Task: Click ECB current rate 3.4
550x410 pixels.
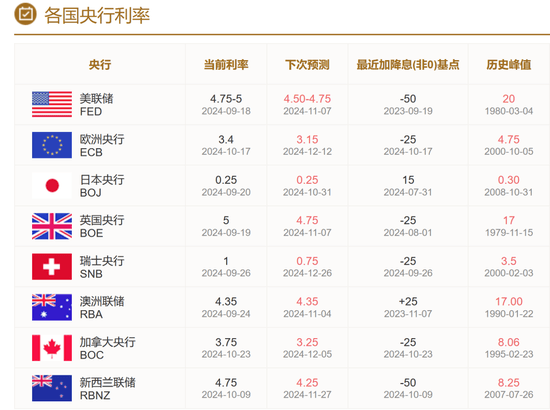Action: (x=226, y=140)
